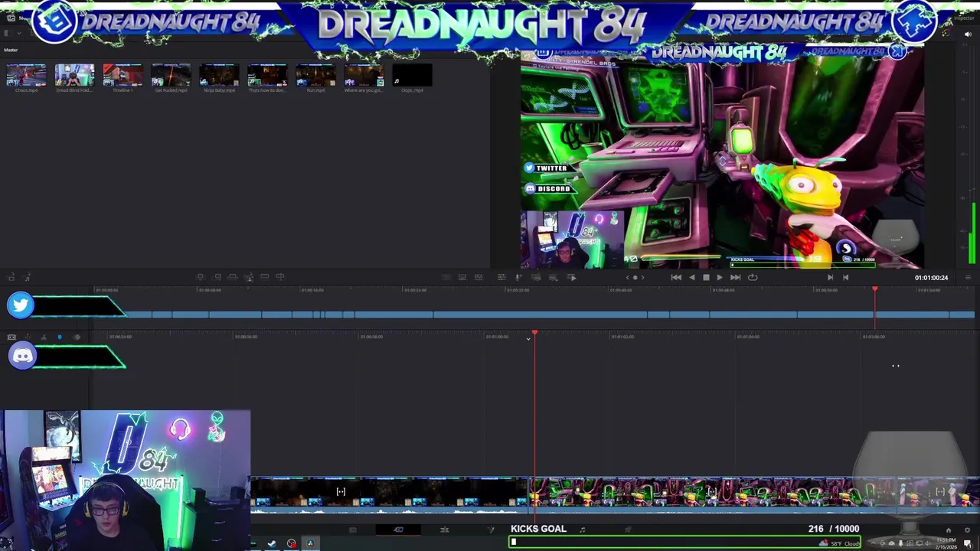Screen dimensions: 980x551
Task: Select the Thats how its don clip thumbnail
Action: pos(267,76)
